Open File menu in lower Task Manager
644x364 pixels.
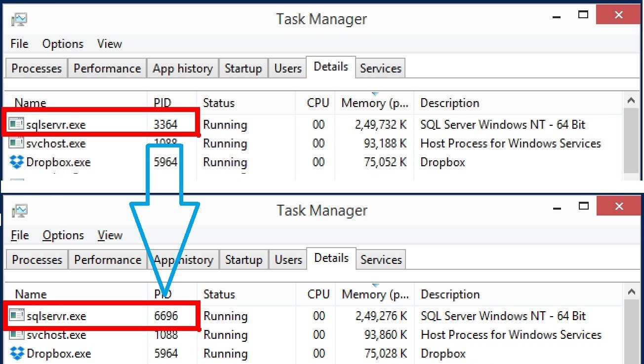[x=20, y=235]
